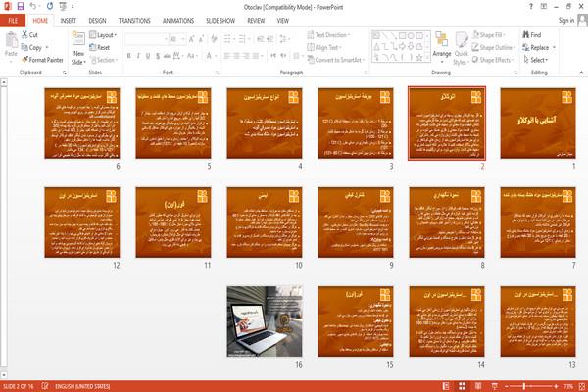Zoom out using minus button
Viewport: 588px width, 392px height.
[x=507, y=386]
